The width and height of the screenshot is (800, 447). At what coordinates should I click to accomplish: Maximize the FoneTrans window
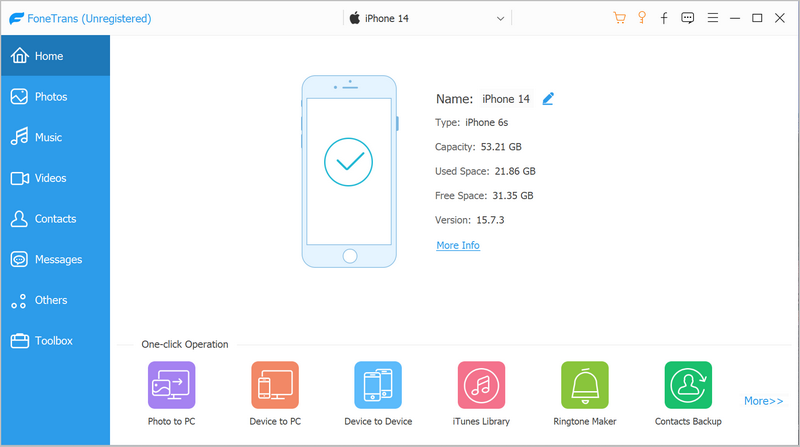pyautogui.click(x=757, y=18)
